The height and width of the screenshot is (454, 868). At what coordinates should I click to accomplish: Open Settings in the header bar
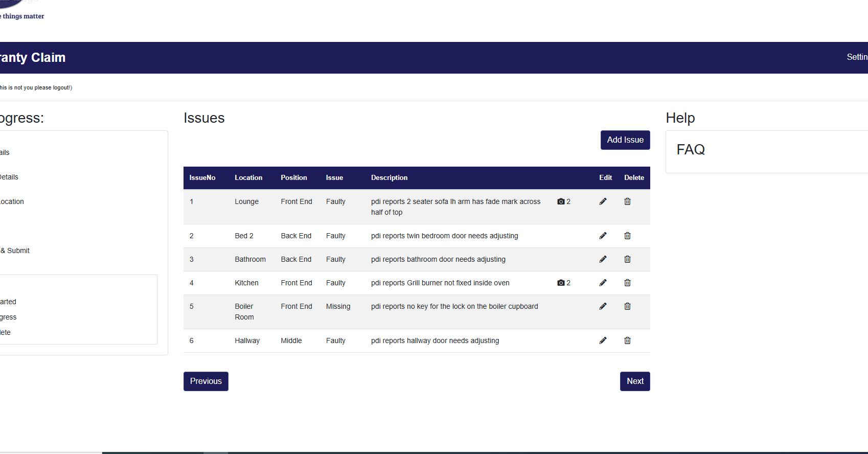click(x=857, y=57)
